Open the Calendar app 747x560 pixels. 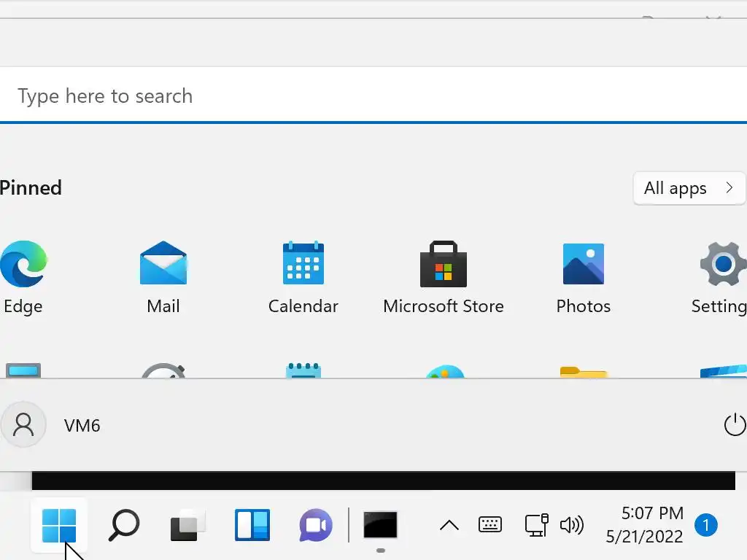pos(303,277)
